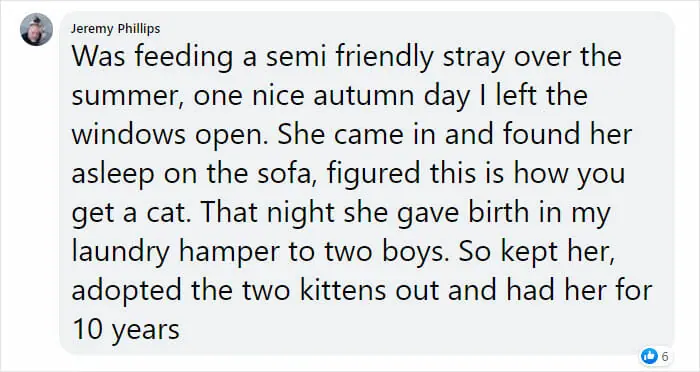Open Jeremy Phillips' profile picture avatar

(x=37, y=29)
